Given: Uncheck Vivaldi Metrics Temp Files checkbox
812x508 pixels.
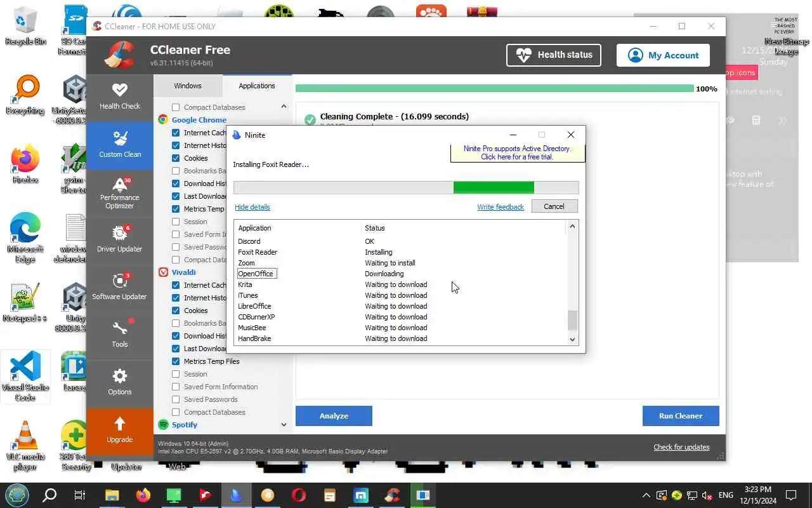Looking at the screenshot, I should click(x=176, y=361).
